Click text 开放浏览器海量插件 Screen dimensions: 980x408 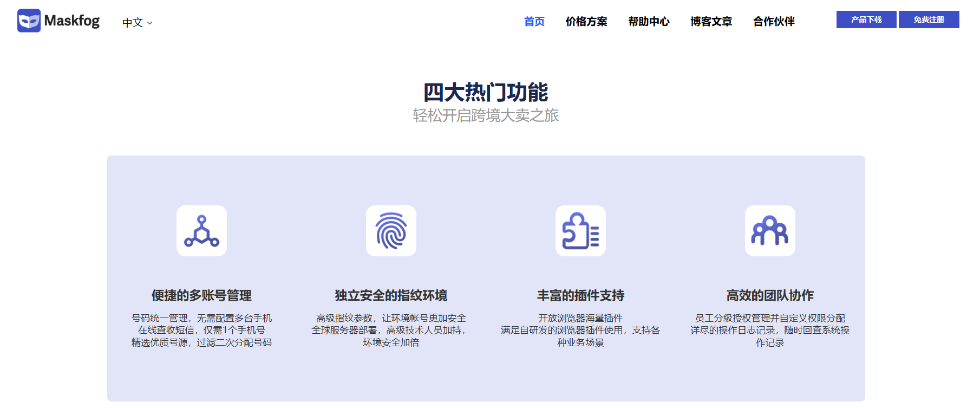[x=580, y=318]
